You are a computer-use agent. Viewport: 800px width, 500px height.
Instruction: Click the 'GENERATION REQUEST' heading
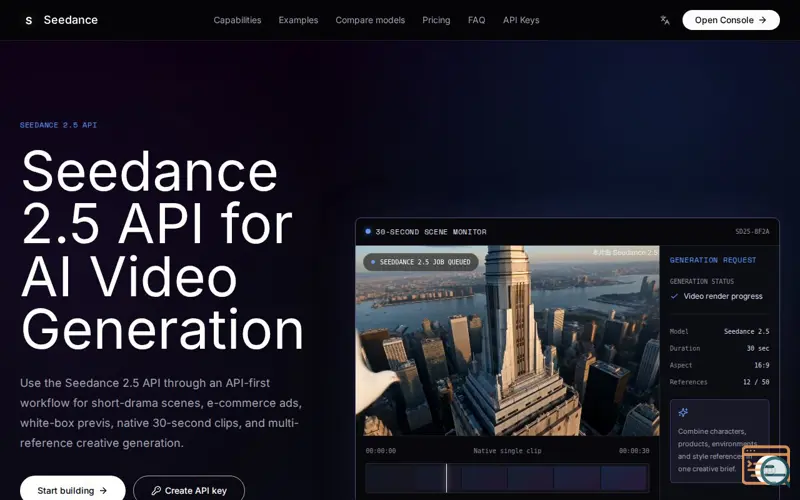(x=713, y=260)
